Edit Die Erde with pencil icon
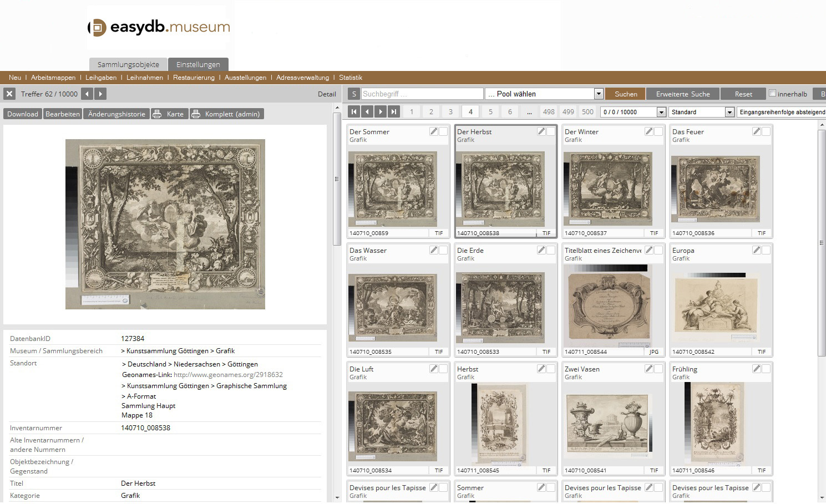The width and height of the screenshot is (826, 504). tap(541, 250)
